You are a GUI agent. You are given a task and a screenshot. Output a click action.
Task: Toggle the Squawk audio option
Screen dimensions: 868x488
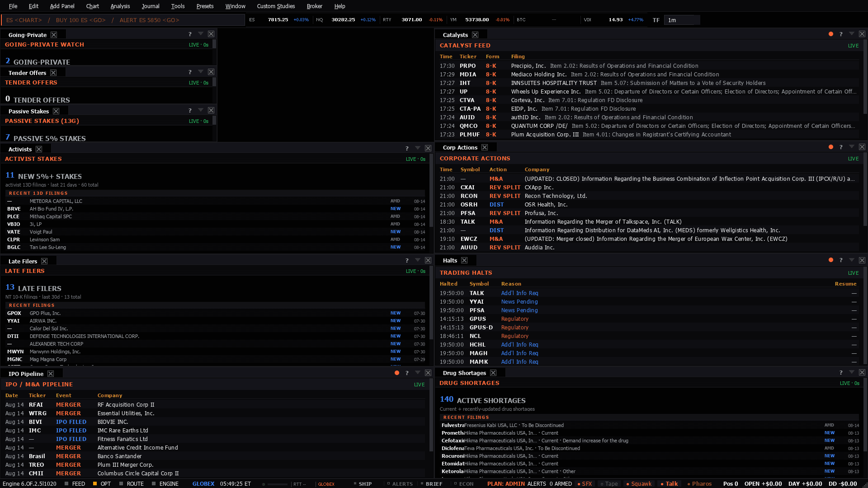639,483
